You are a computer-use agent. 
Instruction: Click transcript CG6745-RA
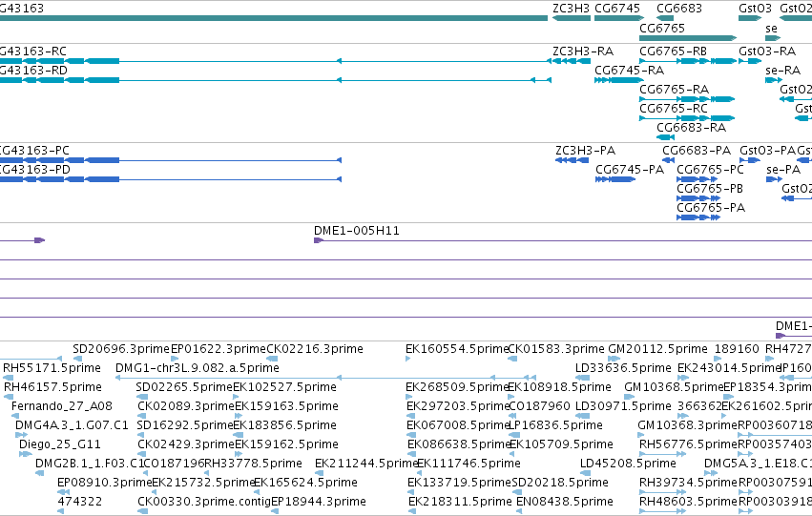click(619, 80)
